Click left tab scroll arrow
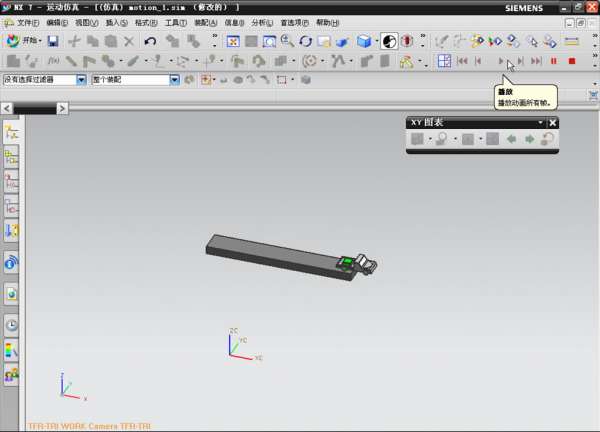 7,109
